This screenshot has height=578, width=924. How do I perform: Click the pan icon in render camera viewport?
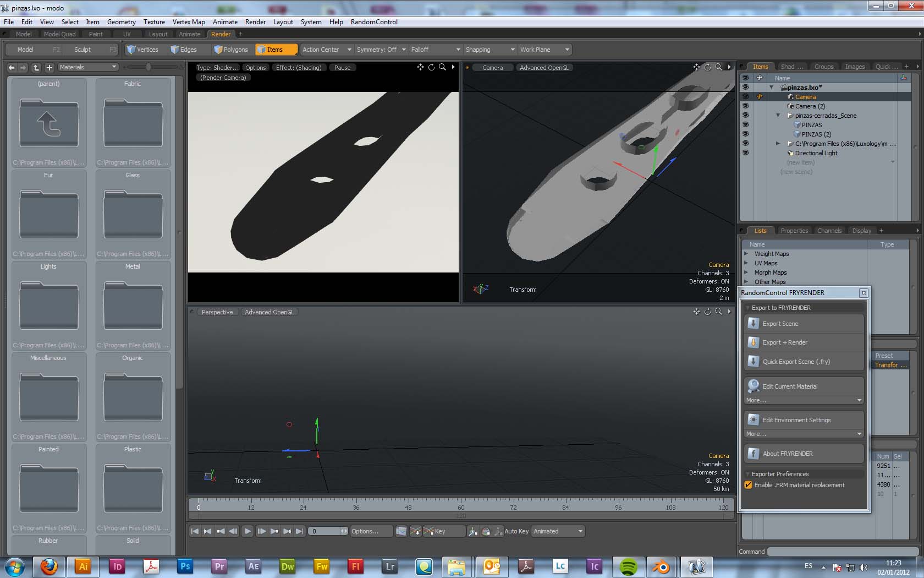pos(420,67)
